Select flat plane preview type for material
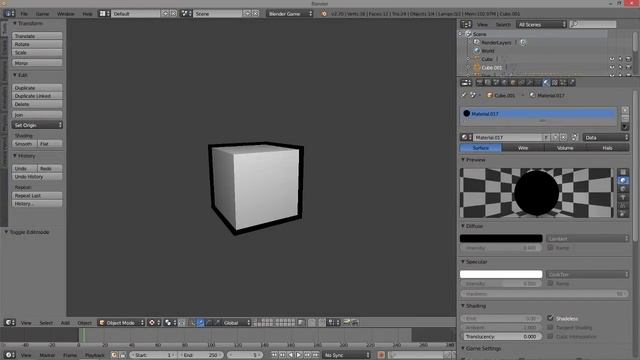The width and height of the screenshot is (640, 360). (x=623, y=172)
